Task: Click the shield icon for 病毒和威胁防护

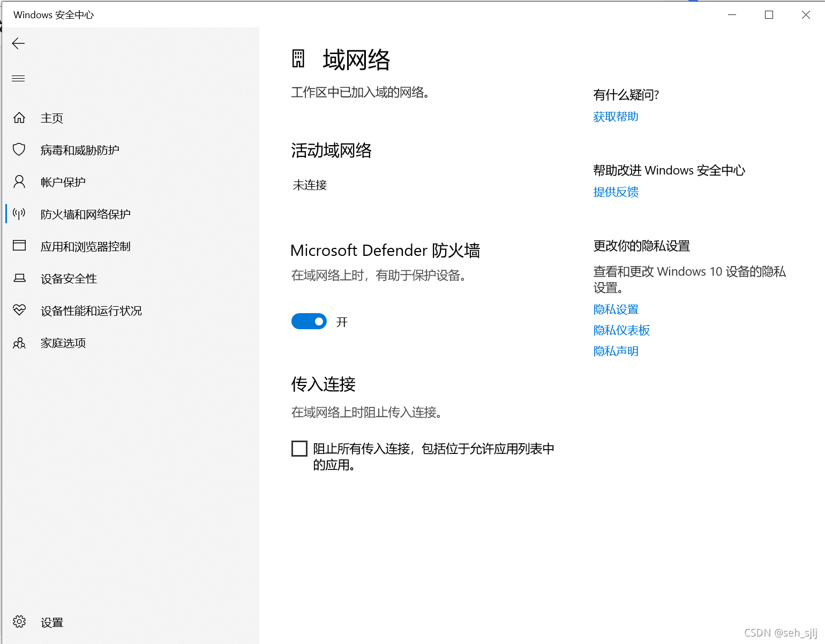Action: point(19,149)
